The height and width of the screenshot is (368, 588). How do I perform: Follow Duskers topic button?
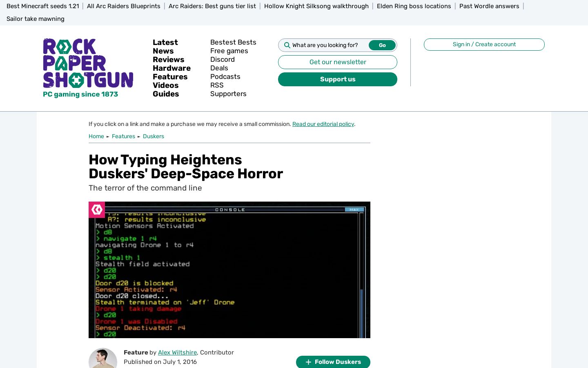333,362
